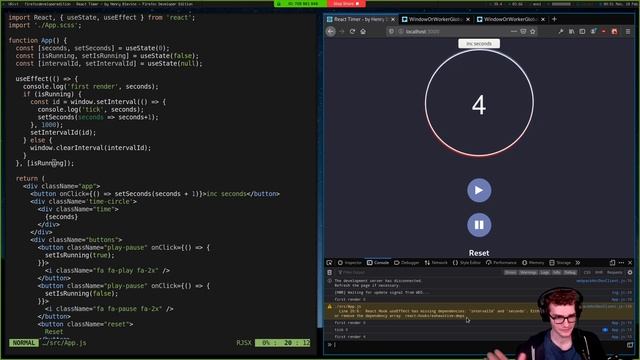Open page actions three-dot menu in URL bar
The height and width of the screenshot is (360, 640).
(x=514, y=31)
